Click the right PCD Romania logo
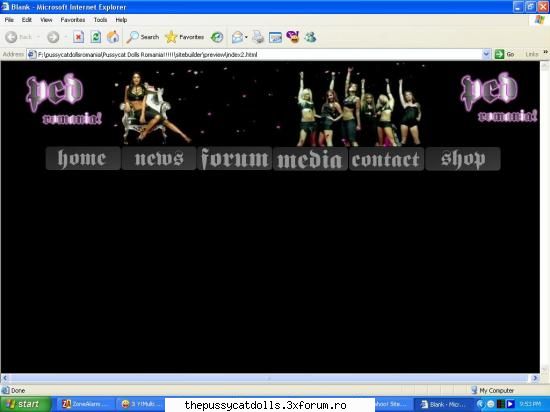550x412 pixels. pyautogui.click(x=498, y=97)
